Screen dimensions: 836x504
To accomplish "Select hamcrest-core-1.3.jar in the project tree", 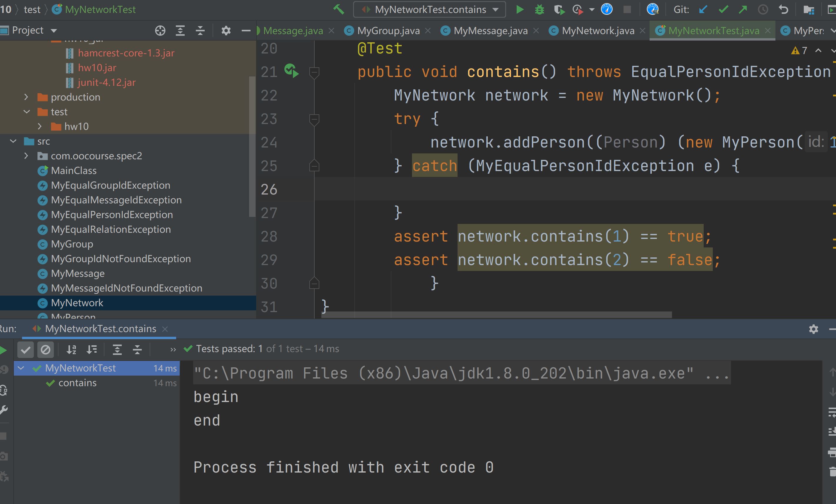I will pos(126,53).
